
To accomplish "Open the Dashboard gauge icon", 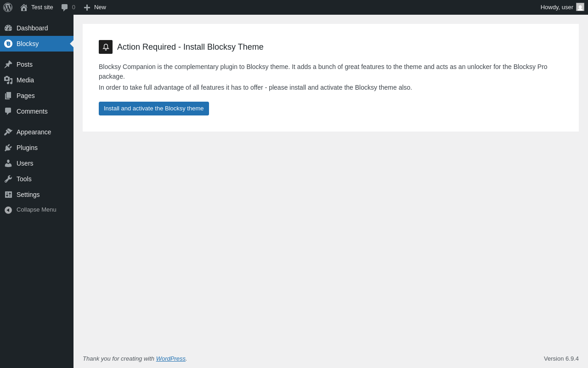I will tap(8, 28).
